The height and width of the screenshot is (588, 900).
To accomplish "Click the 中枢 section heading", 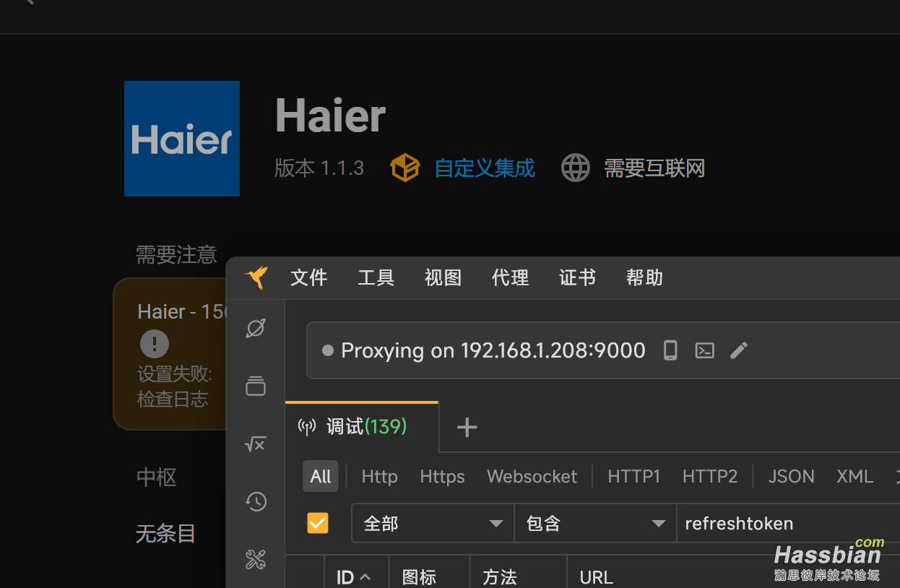I will tap(157, 477).
